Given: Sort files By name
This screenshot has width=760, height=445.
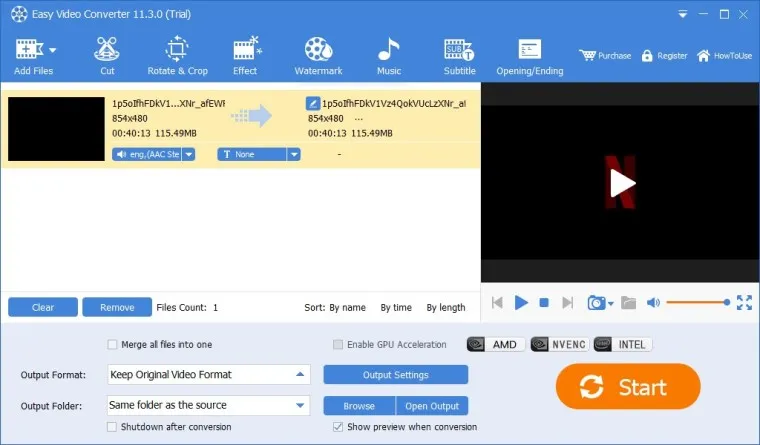Looking at the screenshot, I should (347, 307).
